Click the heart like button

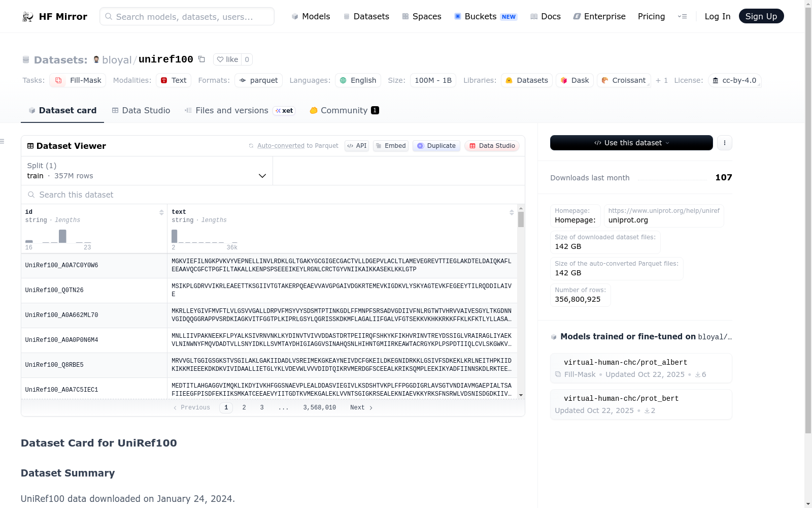(x=227, y=59)
